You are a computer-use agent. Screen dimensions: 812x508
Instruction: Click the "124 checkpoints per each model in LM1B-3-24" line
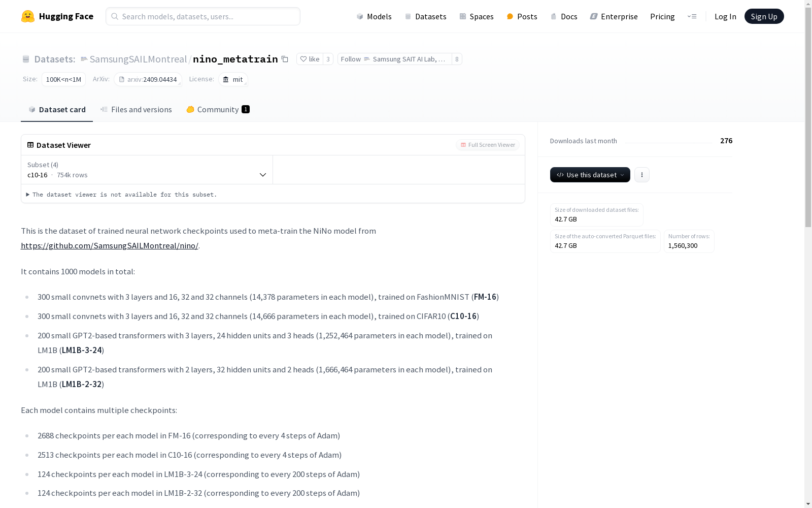point(198,474)
